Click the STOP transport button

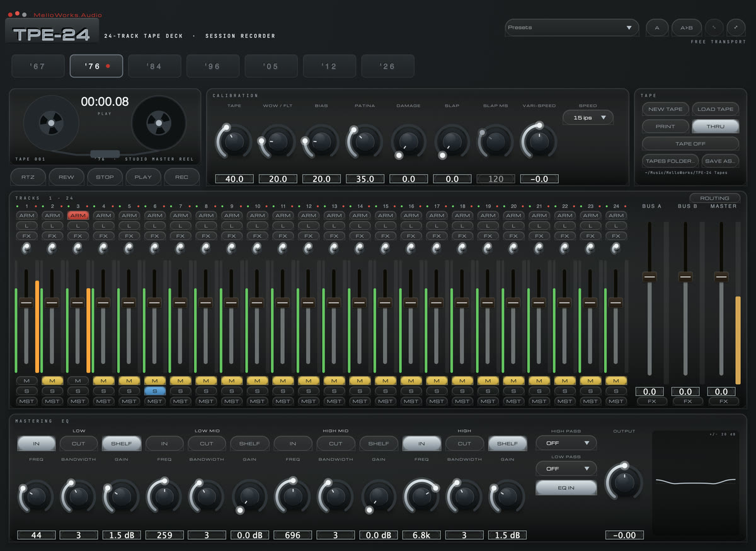click(x=105, y=177)
